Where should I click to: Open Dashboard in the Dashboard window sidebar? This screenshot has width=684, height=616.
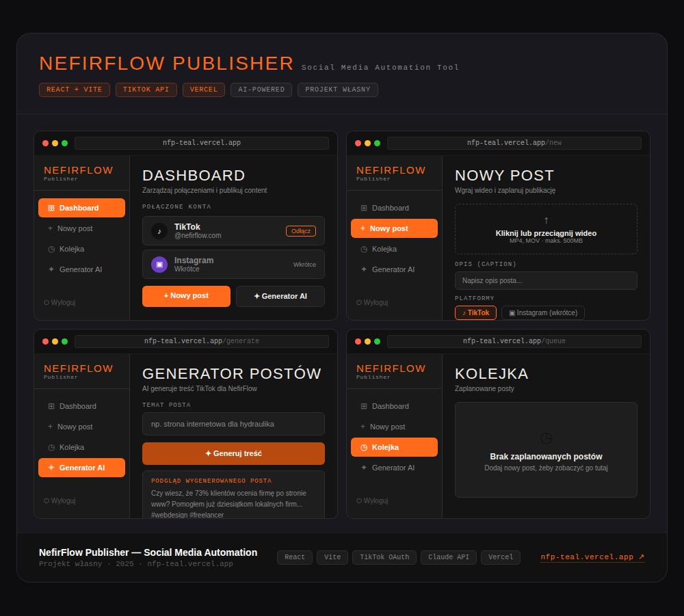(81, 208)
